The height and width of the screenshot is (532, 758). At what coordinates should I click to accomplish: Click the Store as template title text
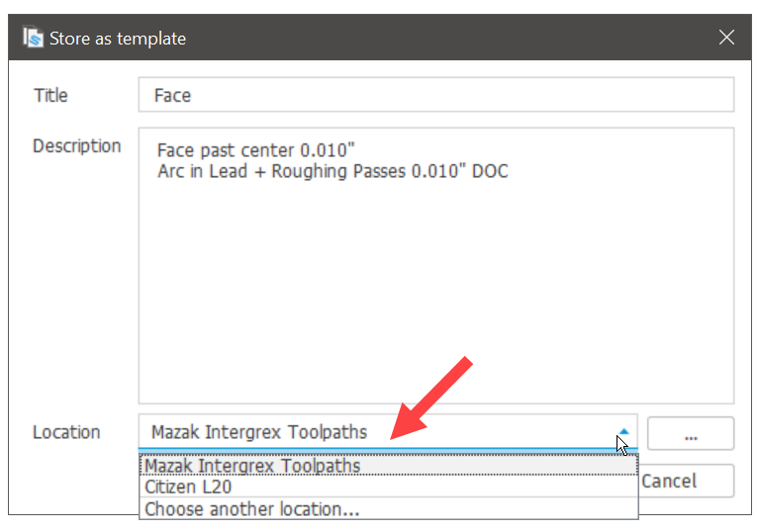(118, 39)
